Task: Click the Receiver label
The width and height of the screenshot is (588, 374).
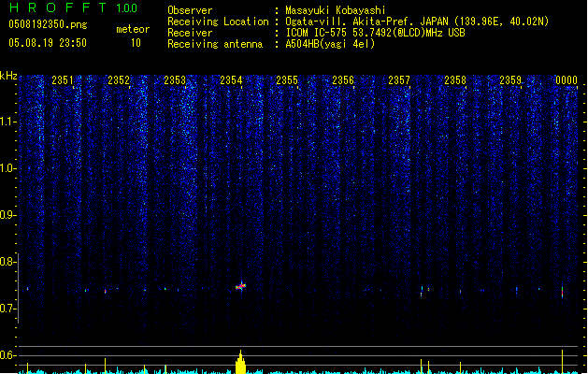Action: (190, 33)
